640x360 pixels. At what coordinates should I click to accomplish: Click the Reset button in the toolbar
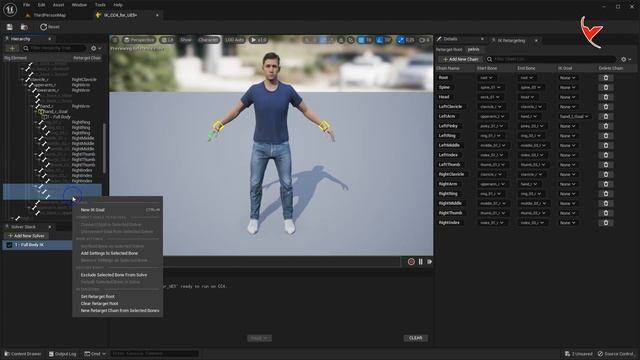pyautogui.click(x=50, y=27)
